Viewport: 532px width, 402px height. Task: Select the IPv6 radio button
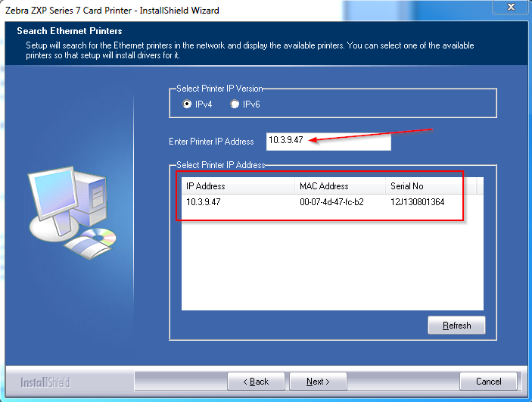coord(235,104)
